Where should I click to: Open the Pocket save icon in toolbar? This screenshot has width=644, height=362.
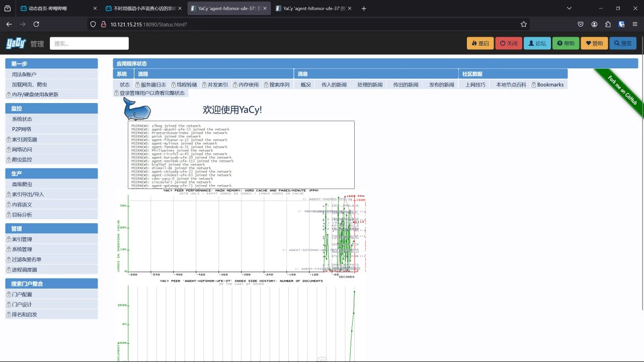tap(580, 24)
